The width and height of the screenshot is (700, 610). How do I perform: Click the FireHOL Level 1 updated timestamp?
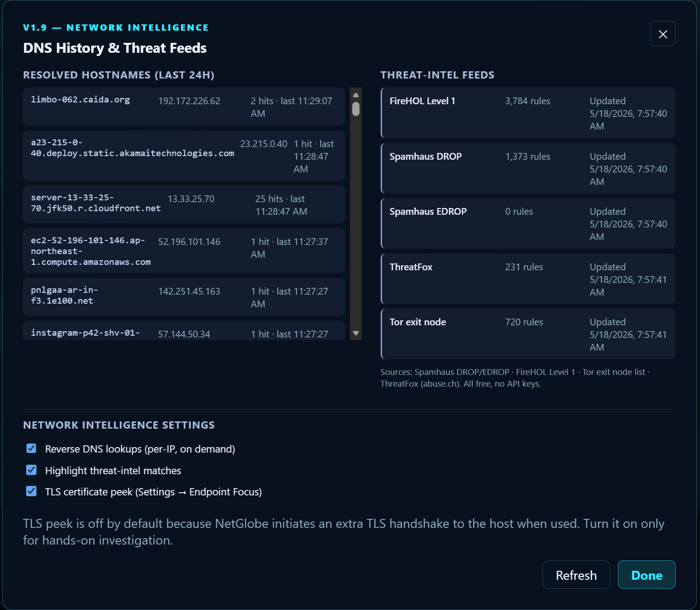click(628, 114)
